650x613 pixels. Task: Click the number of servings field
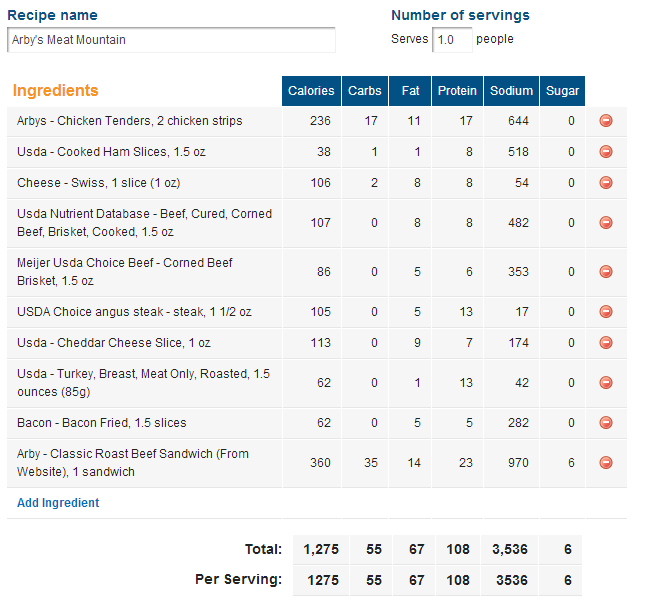(x=452, y=40)
